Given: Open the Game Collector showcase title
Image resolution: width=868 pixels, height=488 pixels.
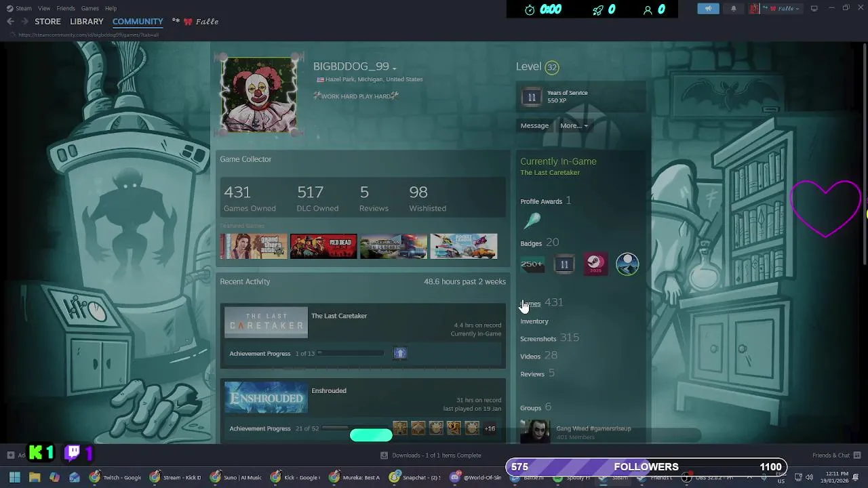Looking at the screenshot, I should [x=245, y=159].
